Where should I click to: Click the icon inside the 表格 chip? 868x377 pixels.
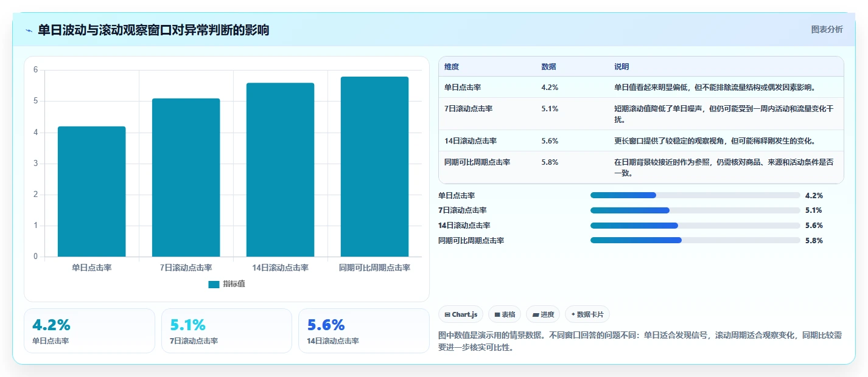coord(497,314)
